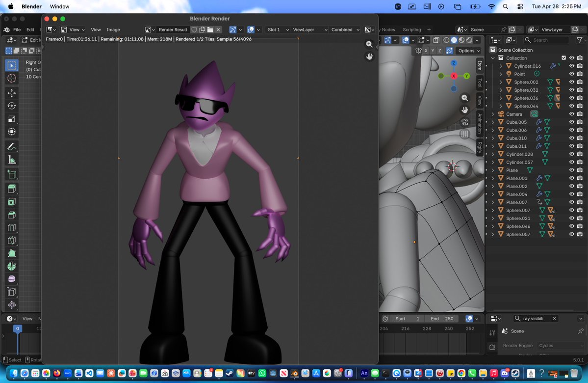Click the timeline End frame field
The height and width of the screenshot is (383, 588).
(442, 318)
